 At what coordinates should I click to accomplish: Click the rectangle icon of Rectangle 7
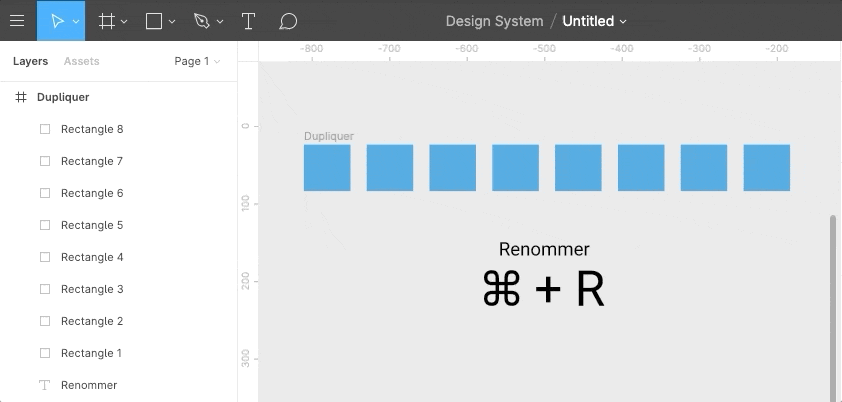(45, 161)
